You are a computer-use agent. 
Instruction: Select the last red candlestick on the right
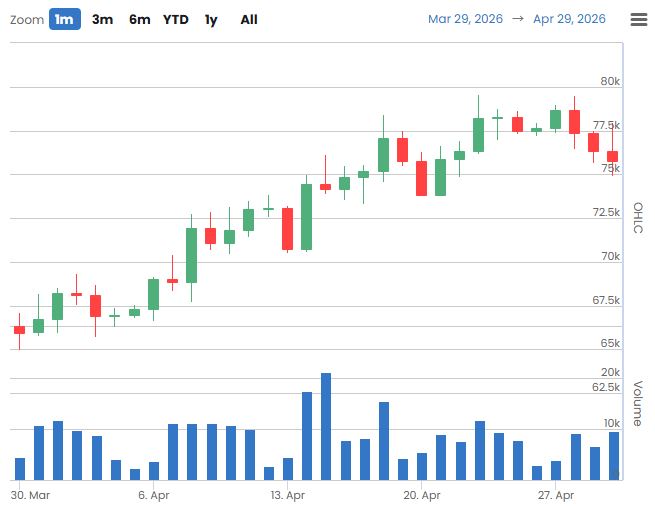[x=612, y=156]
